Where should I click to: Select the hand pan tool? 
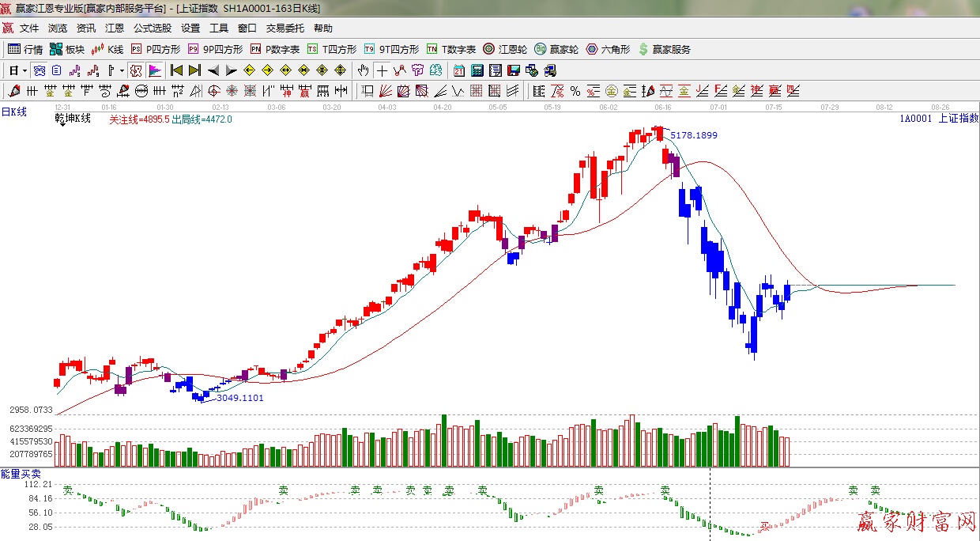[x=363, y=70]
